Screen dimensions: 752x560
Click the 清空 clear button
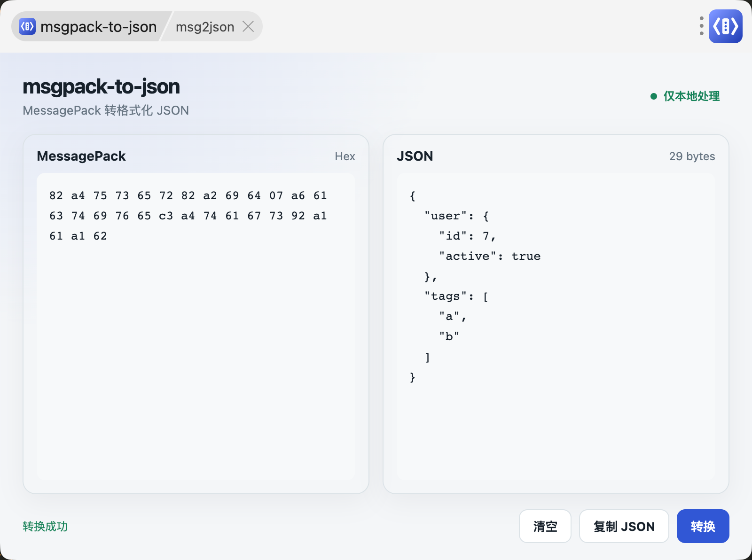click(545, 526)
